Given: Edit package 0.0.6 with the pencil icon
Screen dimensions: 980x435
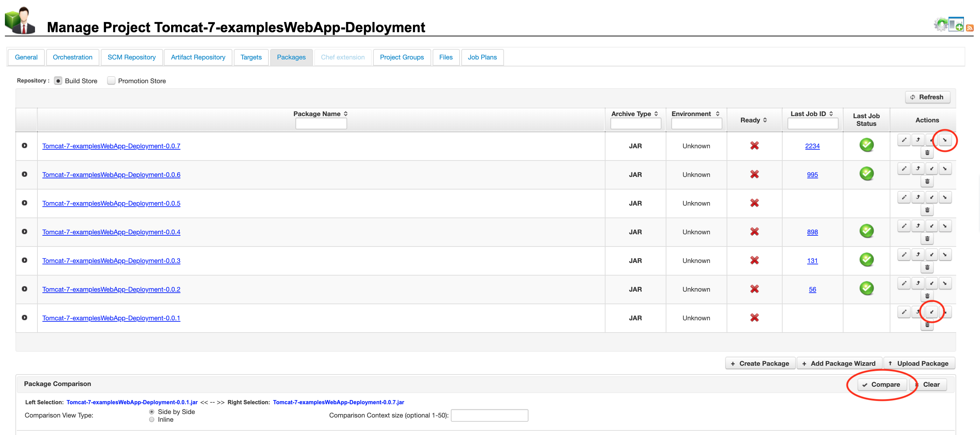Looking at the screenshot, I should point(904,169).
